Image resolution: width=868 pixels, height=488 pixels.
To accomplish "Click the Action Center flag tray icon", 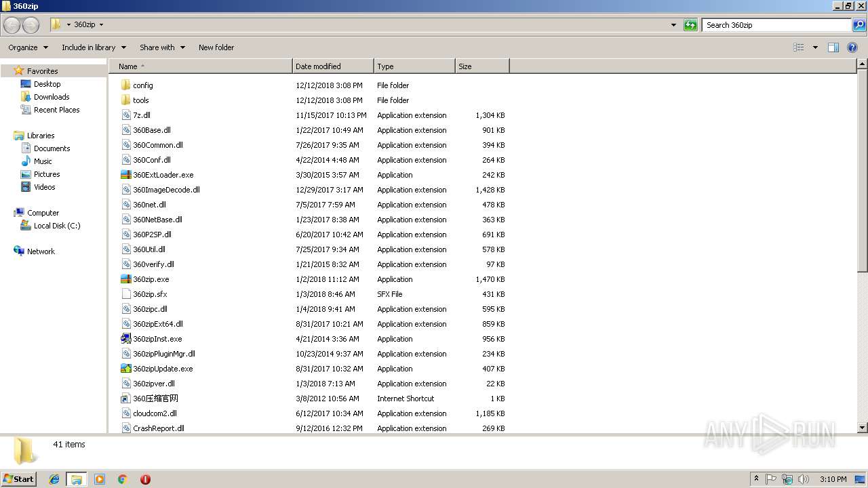I will click(x=771, y=479).
